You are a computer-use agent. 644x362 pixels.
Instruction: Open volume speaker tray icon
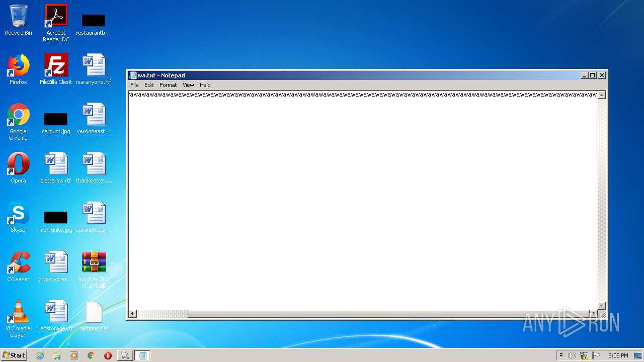coord(572,355)
